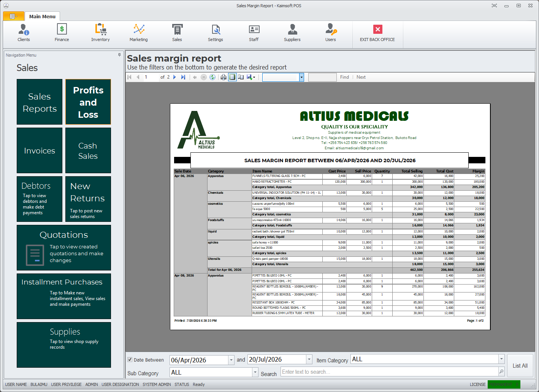Click SYSTEM ADMIN in status bar

pyautogui.click(x=157, y=384)
